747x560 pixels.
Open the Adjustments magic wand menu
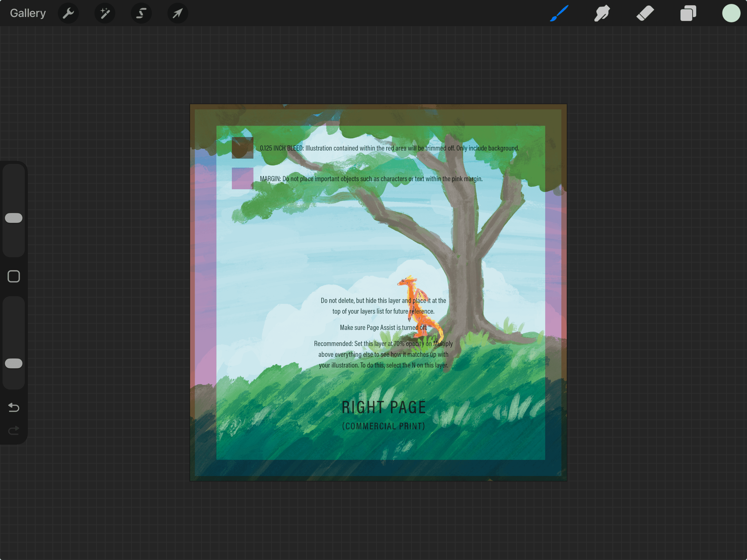(x=105, y=13)
